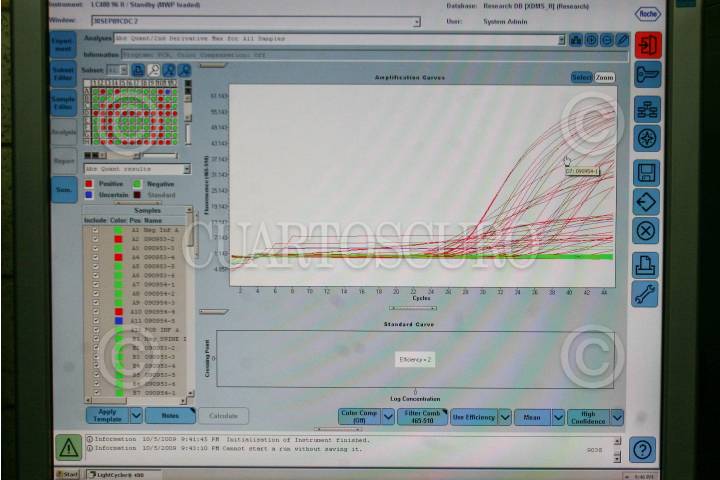Click the Apply Template button
The height and width of the screenshot is (480, 720).
(x=108, y=415)
